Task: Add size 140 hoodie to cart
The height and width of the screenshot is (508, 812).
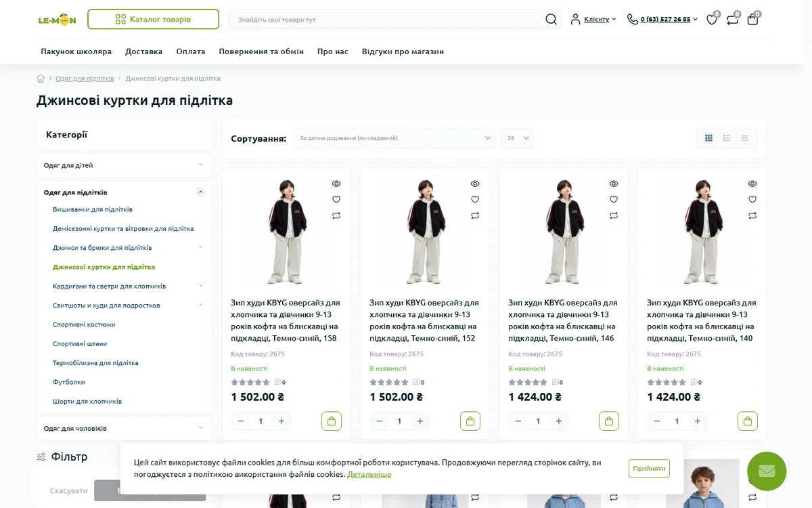Action: click(748, 421)
